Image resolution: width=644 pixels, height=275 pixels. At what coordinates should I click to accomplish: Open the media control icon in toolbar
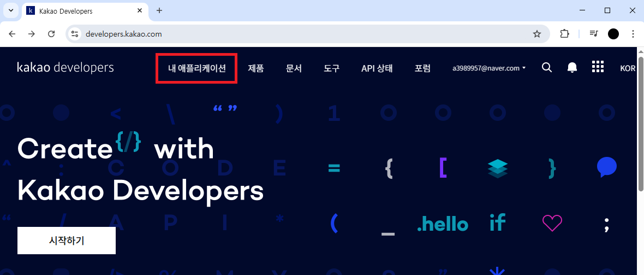[594, 34]
